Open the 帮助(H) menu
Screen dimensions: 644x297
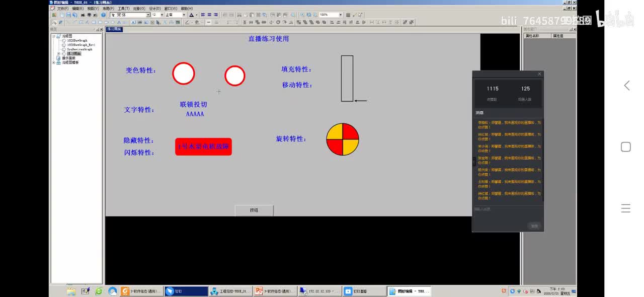[x=187, y=9]
